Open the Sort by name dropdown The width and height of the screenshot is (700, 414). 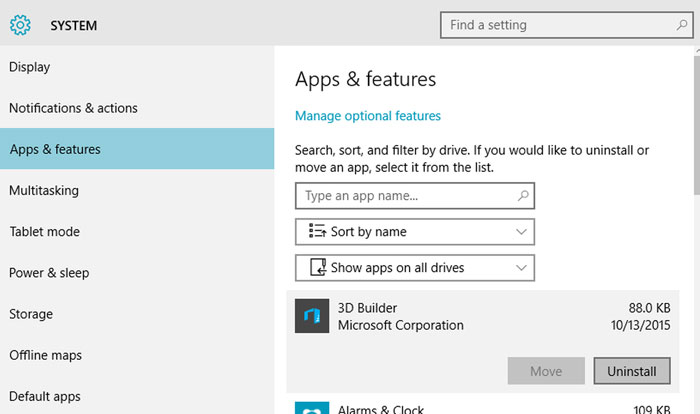pyautogui.click(x=415, y=232)
